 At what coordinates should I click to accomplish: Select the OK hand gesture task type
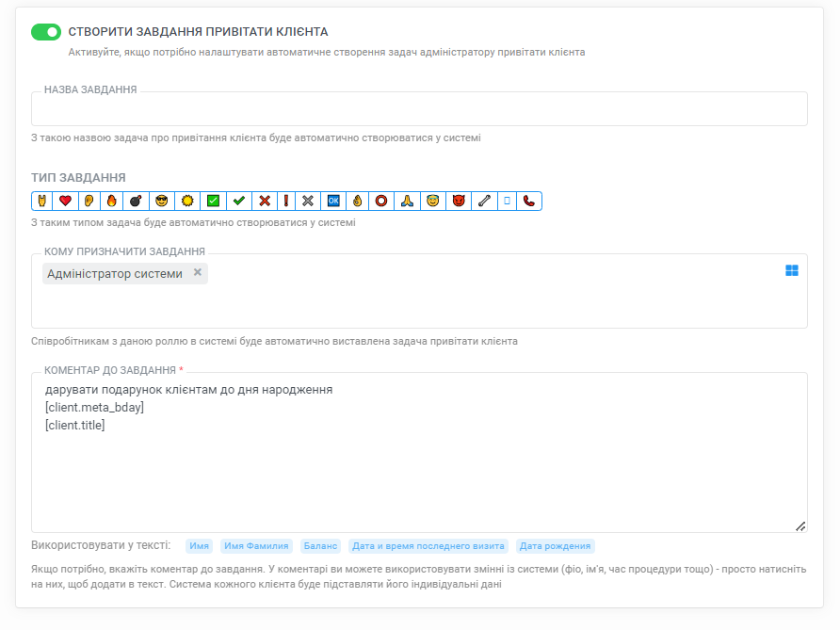[357, 201]
